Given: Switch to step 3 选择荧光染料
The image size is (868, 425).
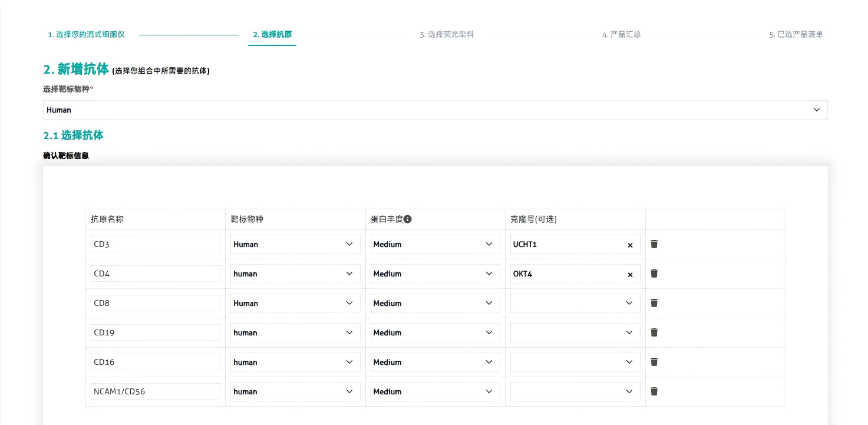Looking at the screenshot, I should click(447, 35).
